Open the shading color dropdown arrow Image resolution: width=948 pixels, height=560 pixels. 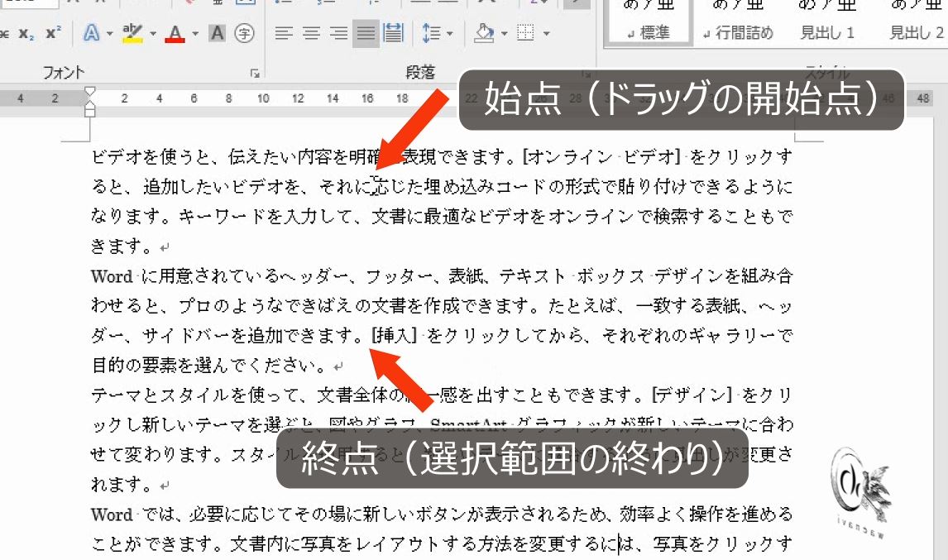[505, 34]
